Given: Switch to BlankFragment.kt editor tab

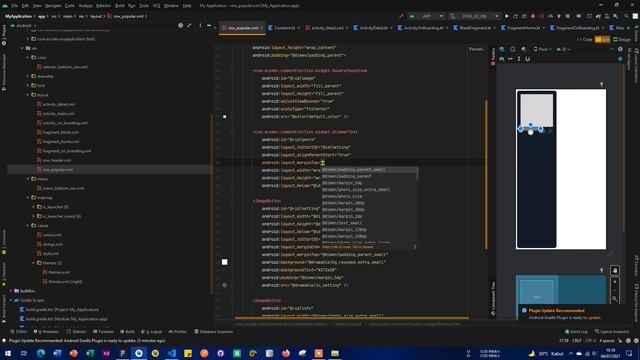Looking at the screenshot, I should click(x=474, y=28).
